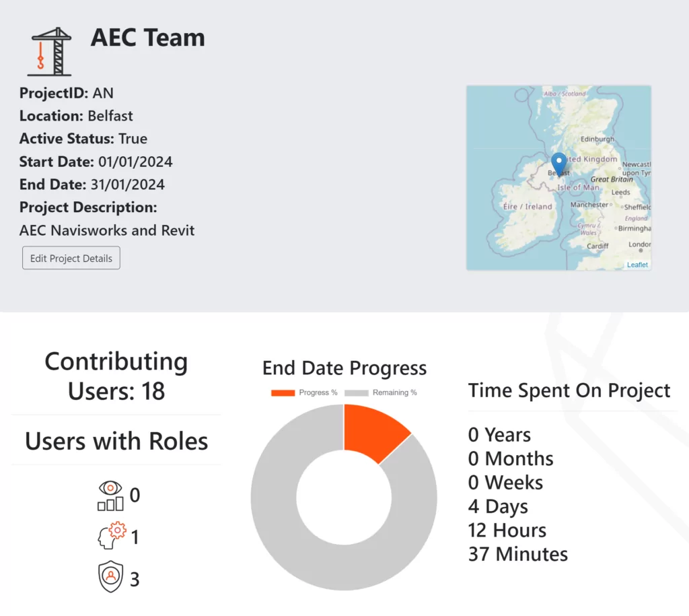Click Edinburgh label on the map

point(597,139)
